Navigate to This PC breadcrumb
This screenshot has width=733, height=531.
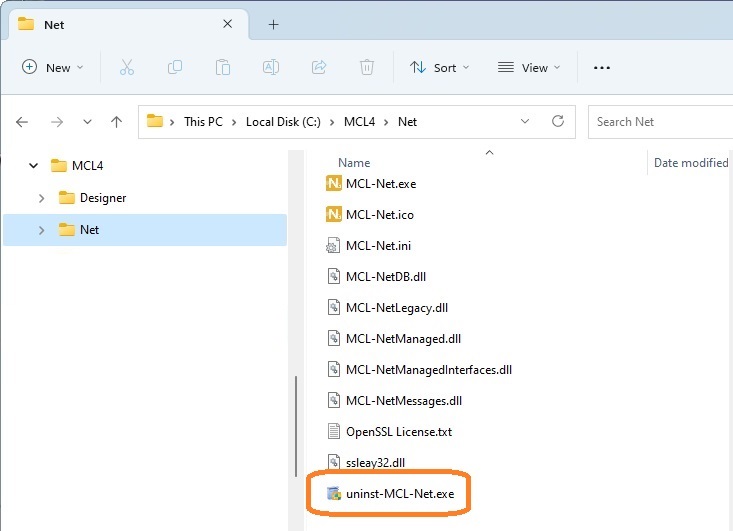pyautogui.click(x=203, y=122)
